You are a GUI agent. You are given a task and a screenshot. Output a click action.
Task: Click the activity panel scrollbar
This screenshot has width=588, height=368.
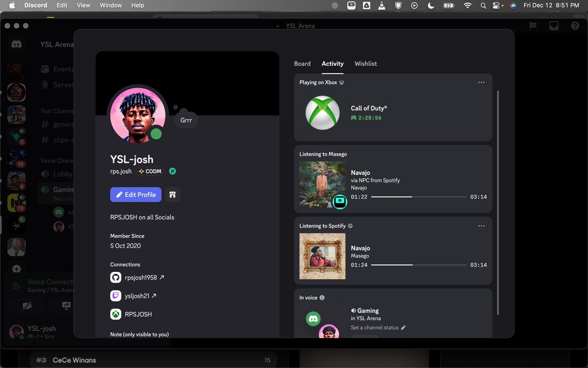click(498, 202)
